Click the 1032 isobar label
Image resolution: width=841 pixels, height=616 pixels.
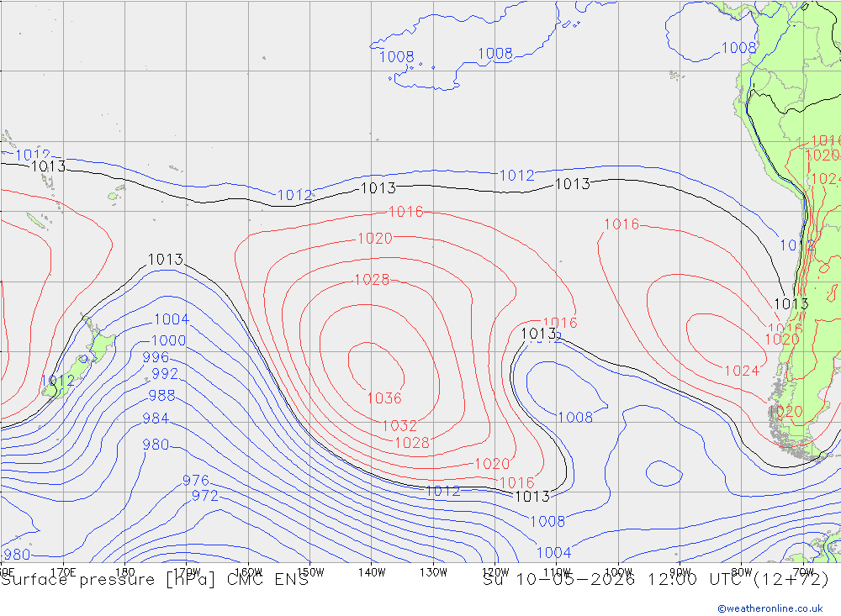399,426
